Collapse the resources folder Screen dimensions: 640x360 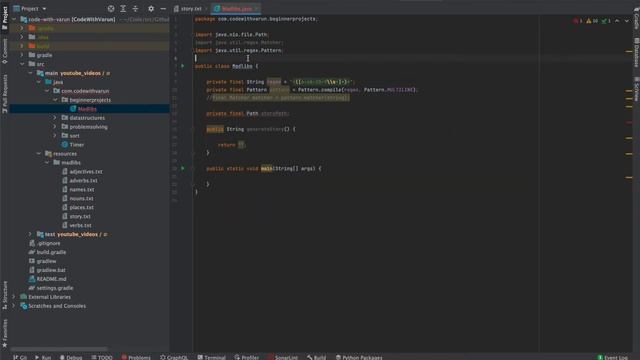click(38, 154)
